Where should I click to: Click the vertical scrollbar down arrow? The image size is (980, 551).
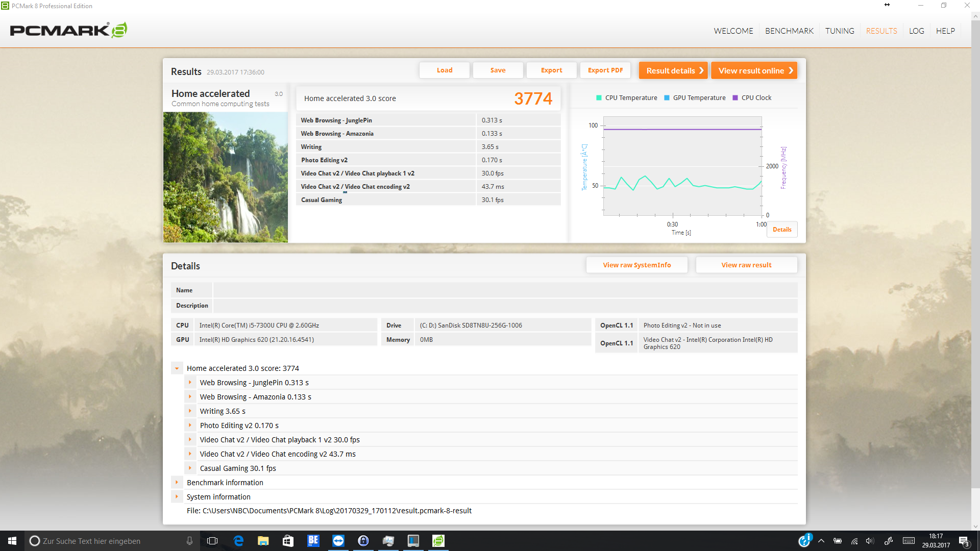(975, 526)
